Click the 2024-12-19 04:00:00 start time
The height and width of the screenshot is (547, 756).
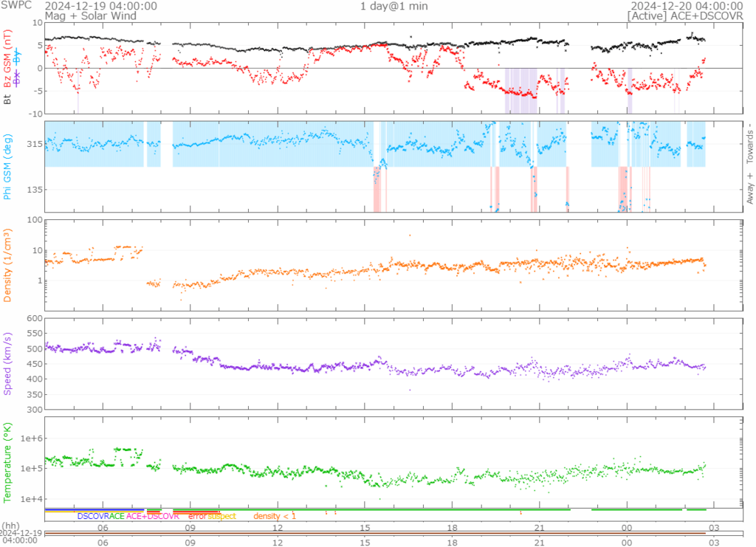click(101, 6)
